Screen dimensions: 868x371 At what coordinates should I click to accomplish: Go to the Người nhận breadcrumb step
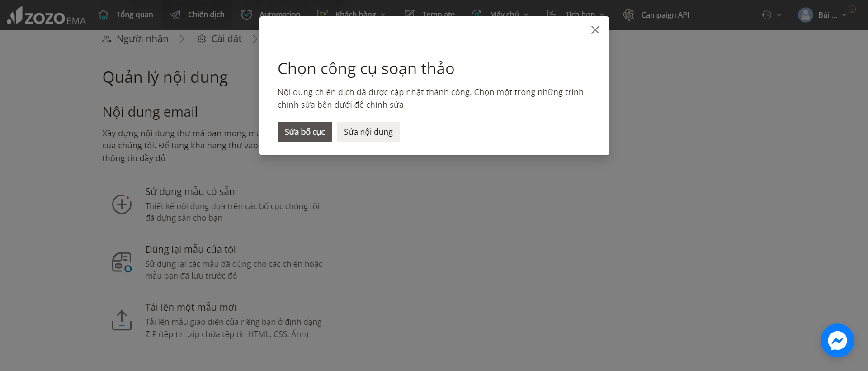pyautogui.click(x=135, y=39)
